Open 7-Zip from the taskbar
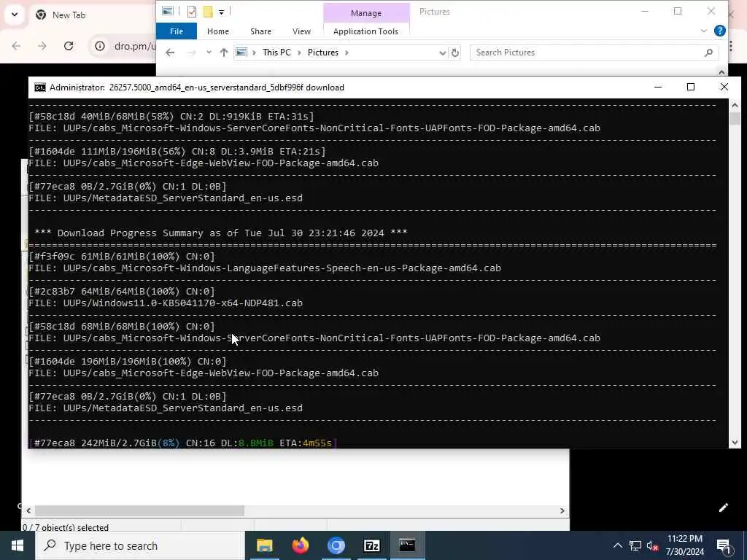Screen dimensions: 747x560 click(371, 545)
